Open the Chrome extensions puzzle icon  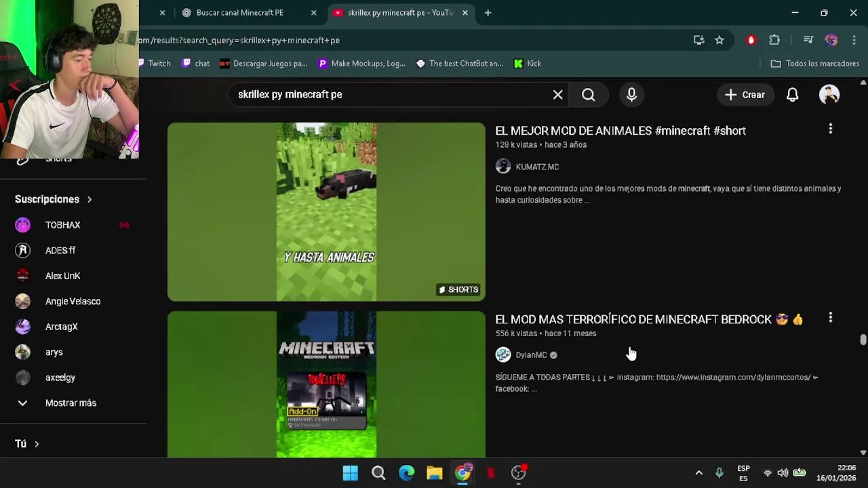pyautogui.click(x=774, y=40)
